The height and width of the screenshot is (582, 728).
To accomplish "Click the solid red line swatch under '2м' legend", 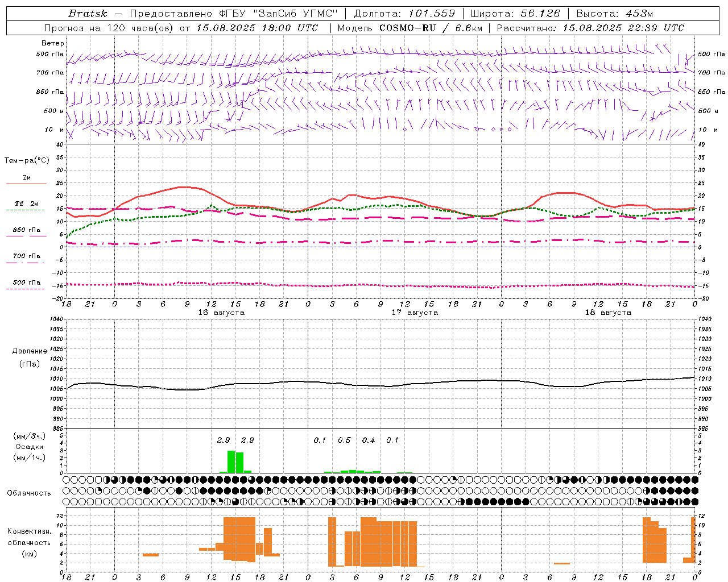I will [26, 184].
